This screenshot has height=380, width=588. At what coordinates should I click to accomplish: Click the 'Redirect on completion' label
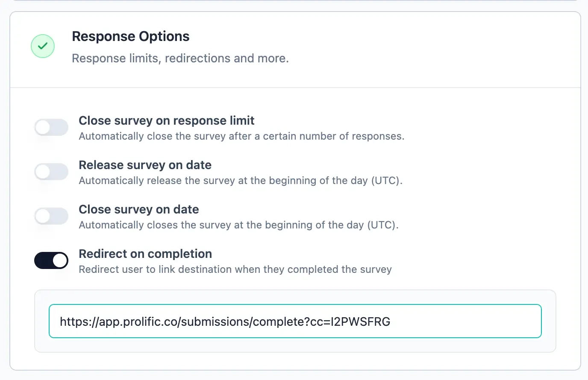pyautogui.click(x=145, y=254)
